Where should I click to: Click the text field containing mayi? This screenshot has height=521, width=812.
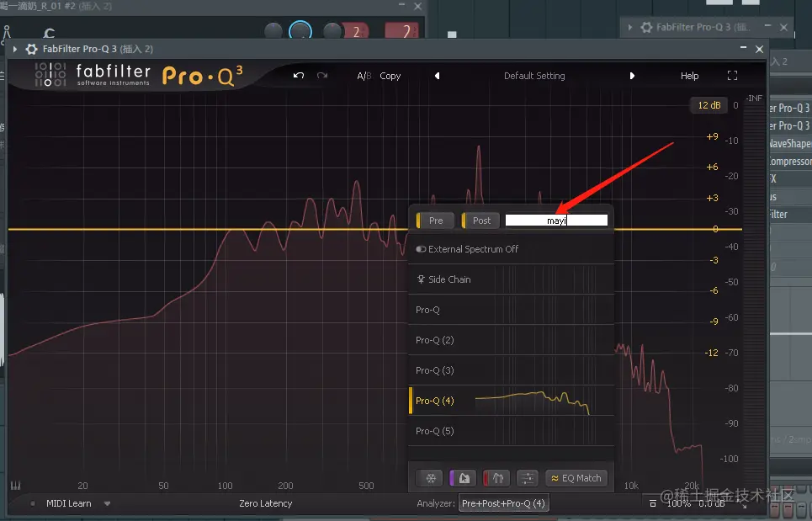[x=556, y=221]
